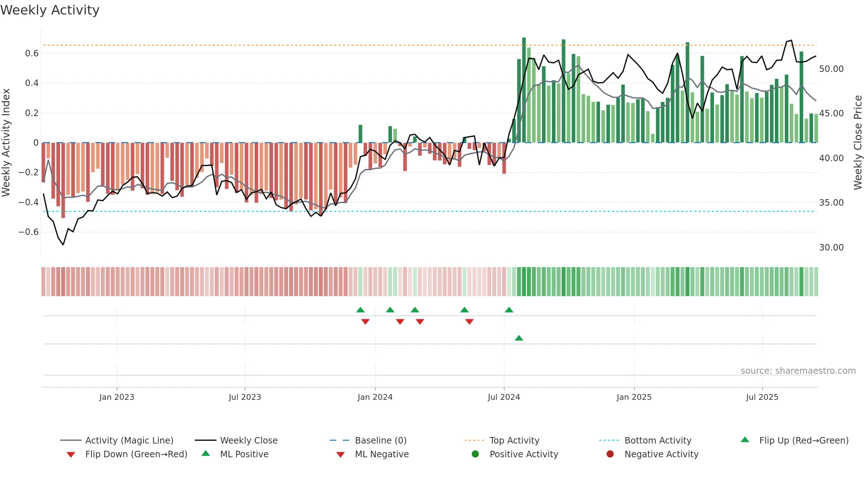Click the 'Weekly Close Price' axis title
This screenshot has height=488, width=868.
pyautogui.click(x=858, y=142)
